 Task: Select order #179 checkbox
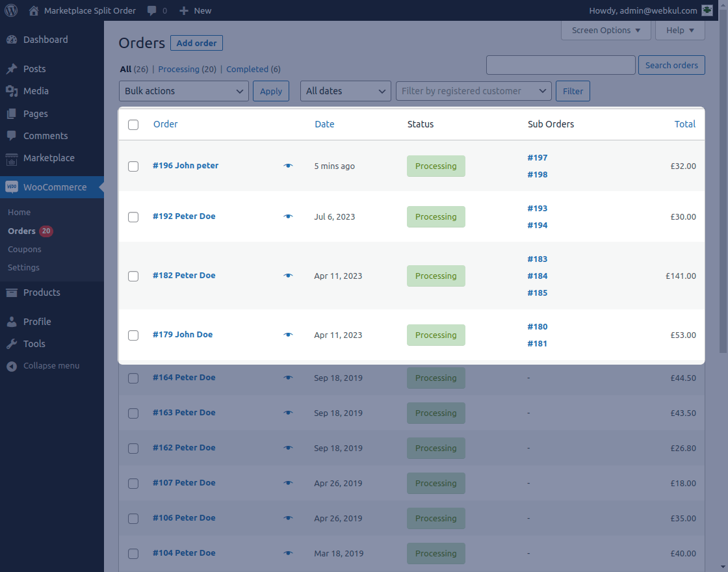pos(133,335)
